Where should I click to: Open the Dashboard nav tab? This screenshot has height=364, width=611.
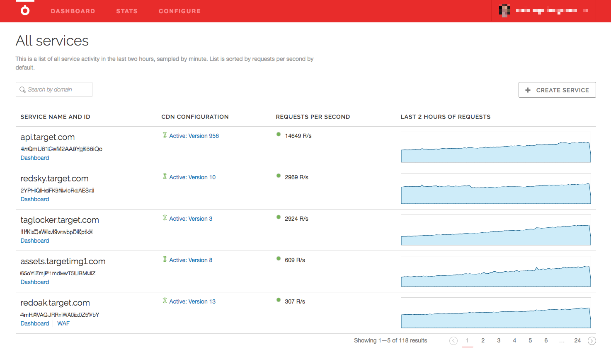pos(73,11)
